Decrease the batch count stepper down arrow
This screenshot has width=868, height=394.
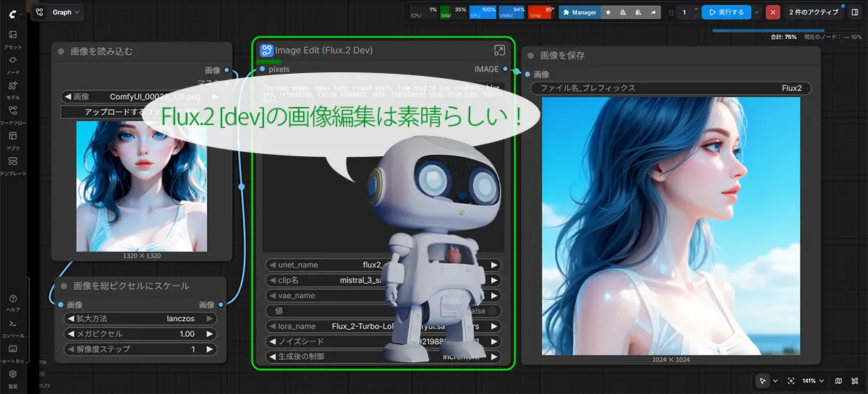[696, 16]
